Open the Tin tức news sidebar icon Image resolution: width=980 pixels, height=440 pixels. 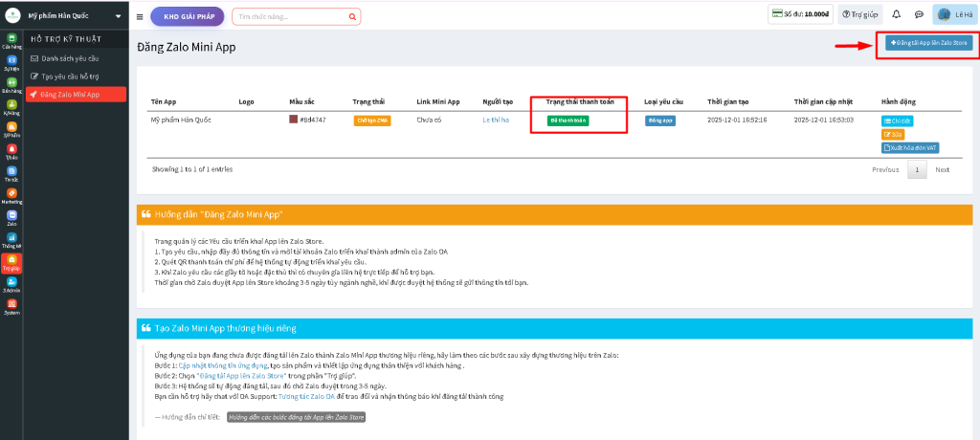point(11,174)
